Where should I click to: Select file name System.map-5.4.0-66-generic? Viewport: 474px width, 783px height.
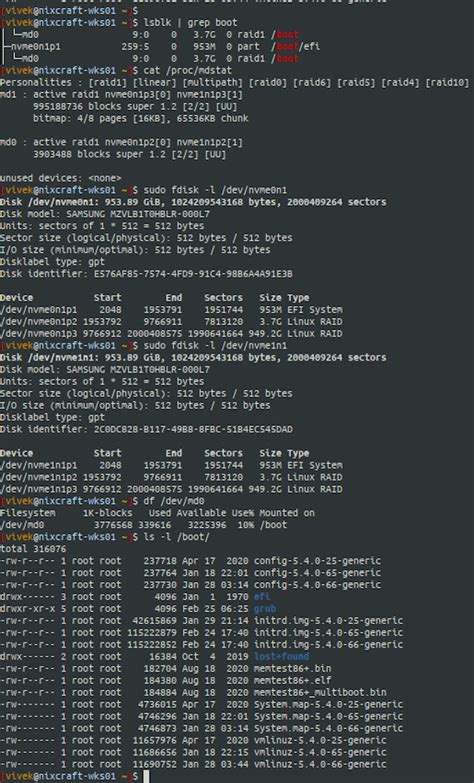point(328,729)
